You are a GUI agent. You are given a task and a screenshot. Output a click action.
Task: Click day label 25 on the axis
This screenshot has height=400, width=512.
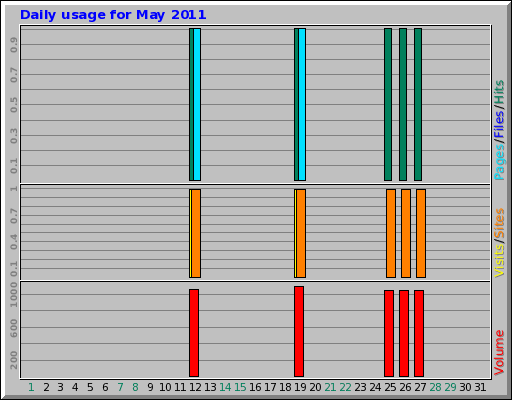tap(390, 387)
